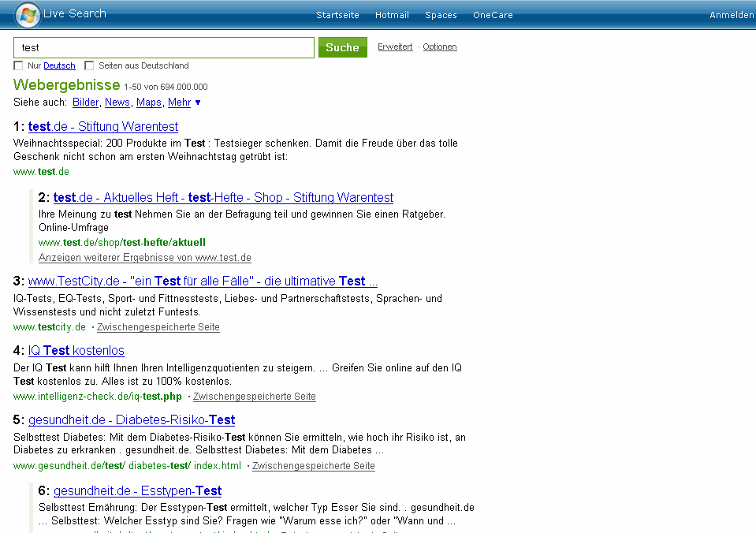Viewport: 756px width, 533px height.
Task: Switch to Maps results
Action: pos(148,102)
